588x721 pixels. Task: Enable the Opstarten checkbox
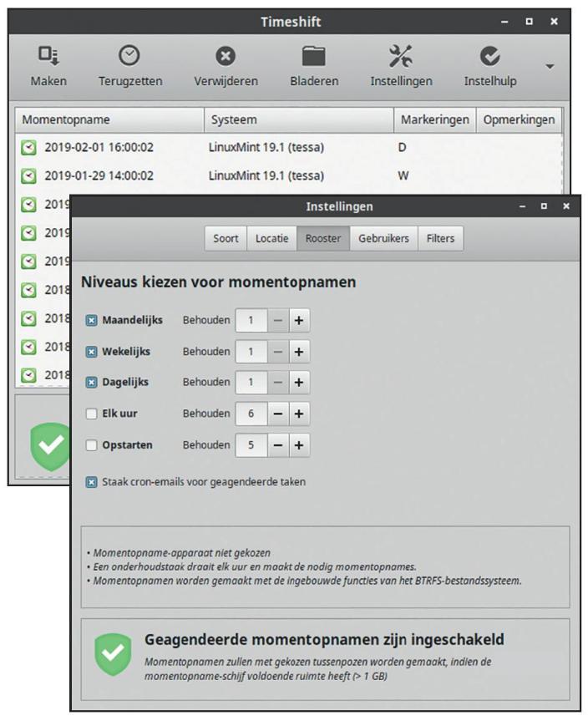click(x=92, y=445)
